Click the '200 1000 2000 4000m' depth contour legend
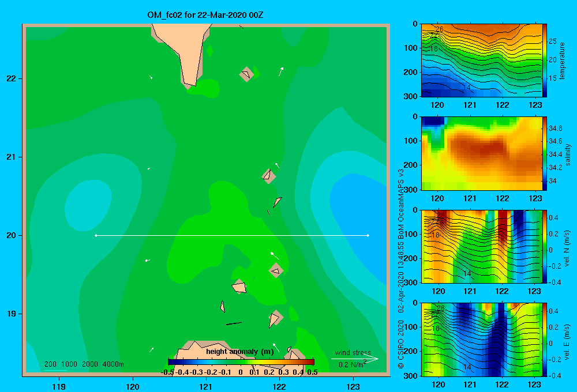Viewport: 577px width, 392px height. (84, 364)
